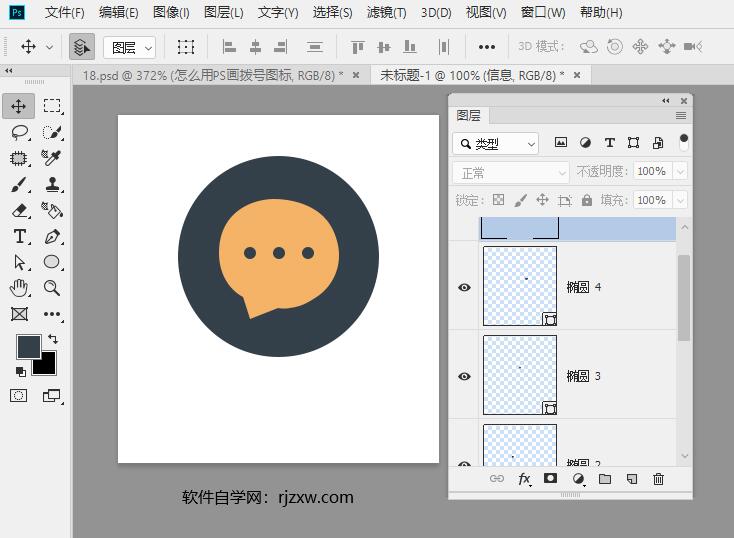Expand the 不透明度 opacity dropdown arrow
This screenshot has width=734, height=538.
[681, 172]
